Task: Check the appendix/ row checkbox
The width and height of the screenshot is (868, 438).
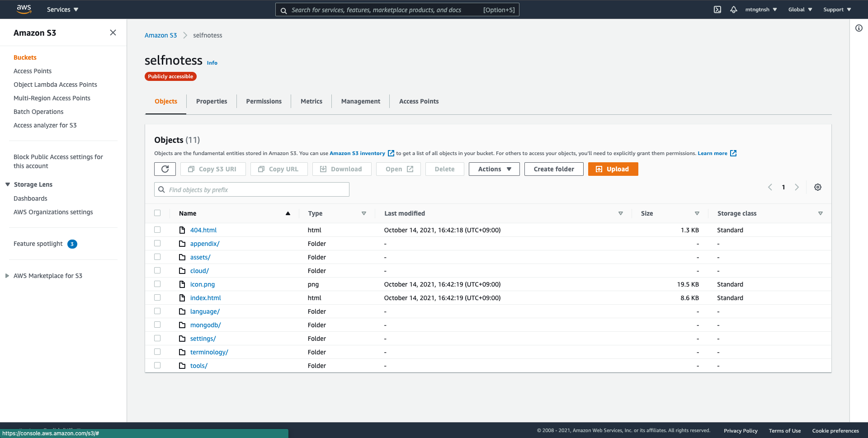Action: tap(157, 243)
